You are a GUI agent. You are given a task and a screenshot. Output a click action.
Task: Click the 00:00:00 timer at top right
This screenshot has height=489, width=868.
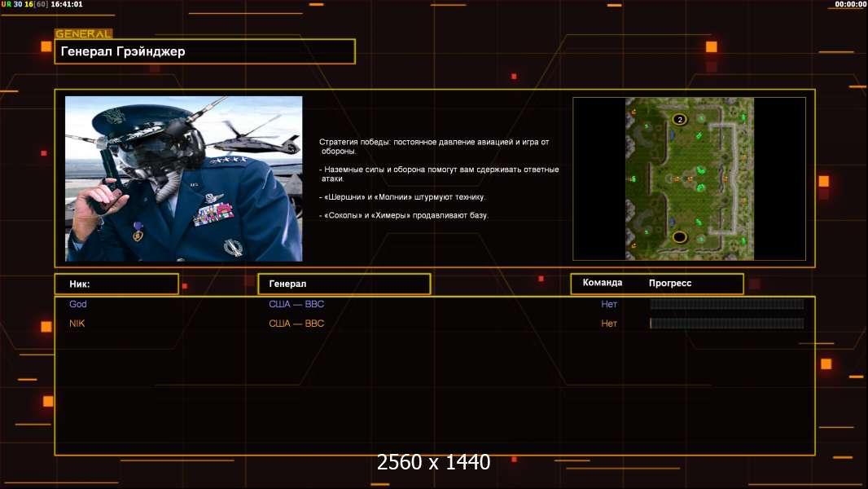click(850, 4)
